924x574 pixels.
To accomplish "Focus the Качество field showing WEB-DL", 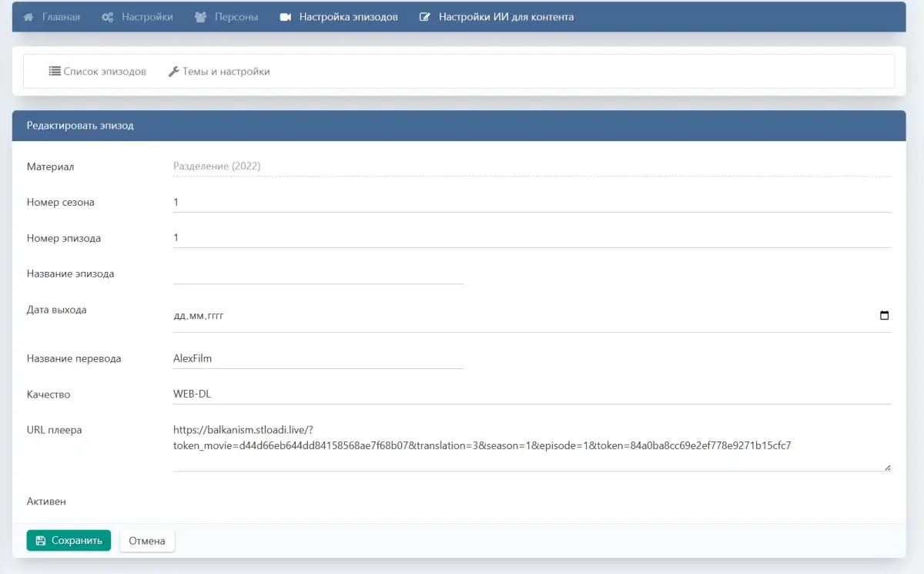I will pyautogui.click(x=531, y=394).
